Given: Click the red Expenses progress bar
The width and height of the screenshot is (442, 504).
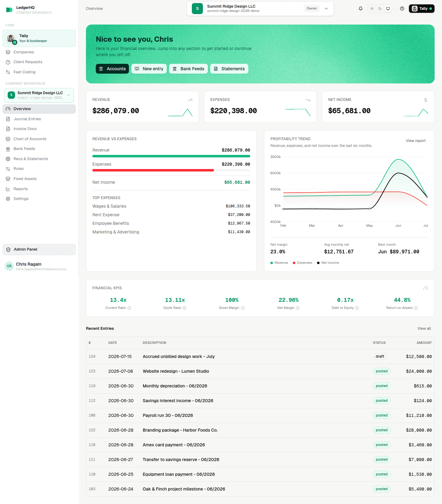Looking at the screenshot, I should (153, 170).
